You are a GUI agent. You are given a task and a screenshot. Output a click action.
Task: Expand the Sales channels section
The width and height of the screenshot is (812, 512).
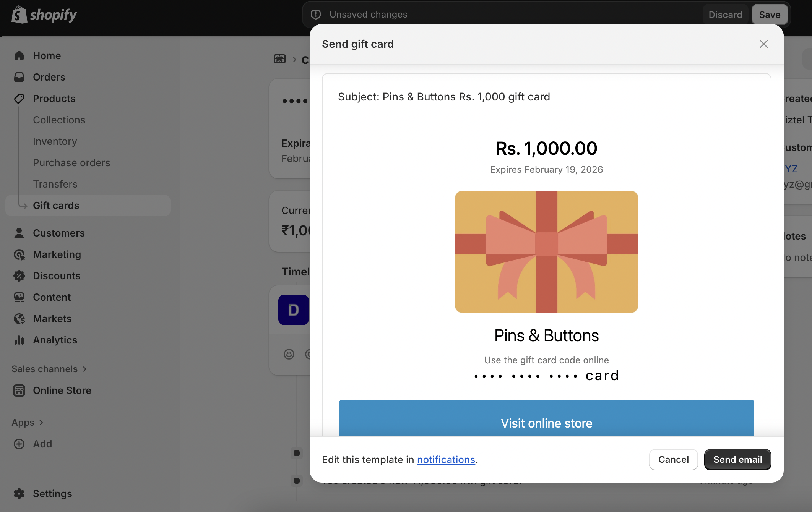84,369
